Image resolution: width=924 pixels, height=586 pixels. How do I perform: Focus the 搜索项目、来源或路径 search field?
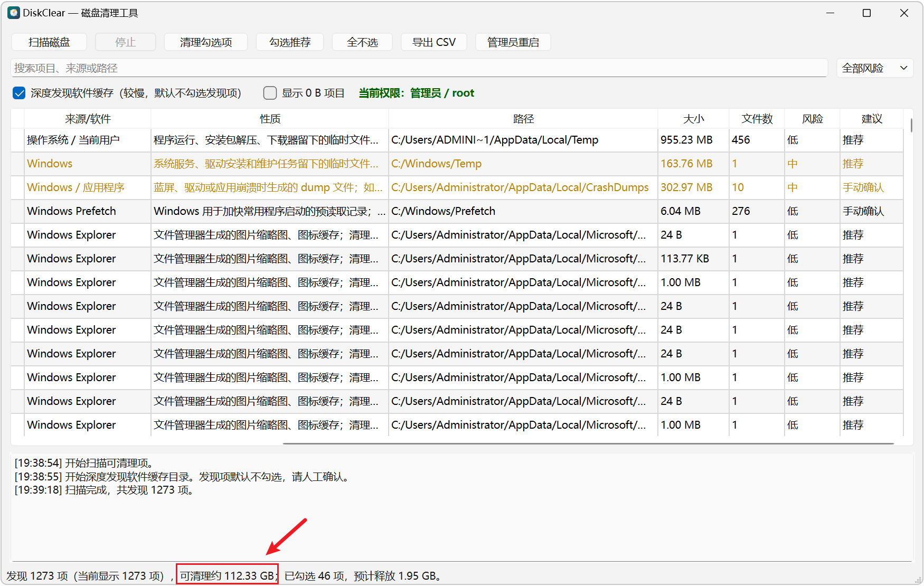pyautogui.click(x=419, y=68)
